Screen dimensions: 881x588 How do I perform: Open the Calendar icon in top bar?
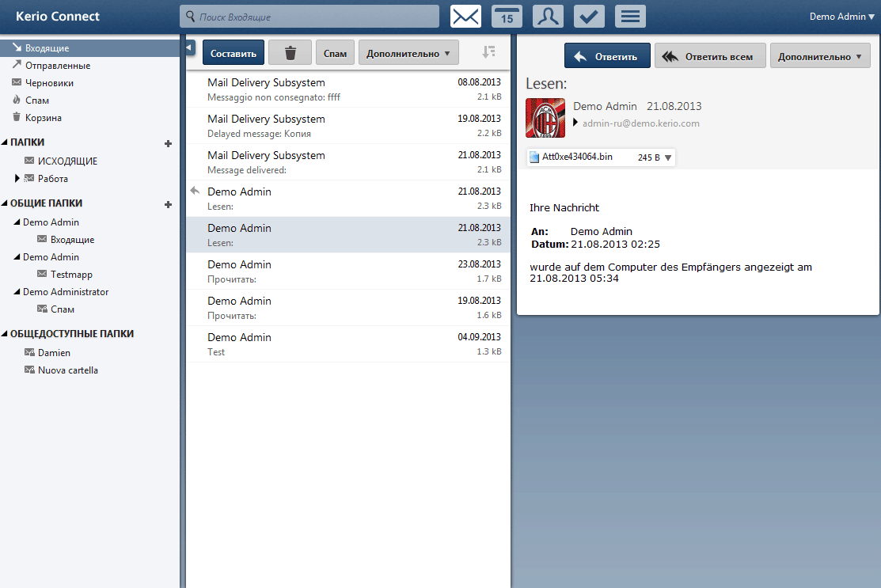coord(507,16)
